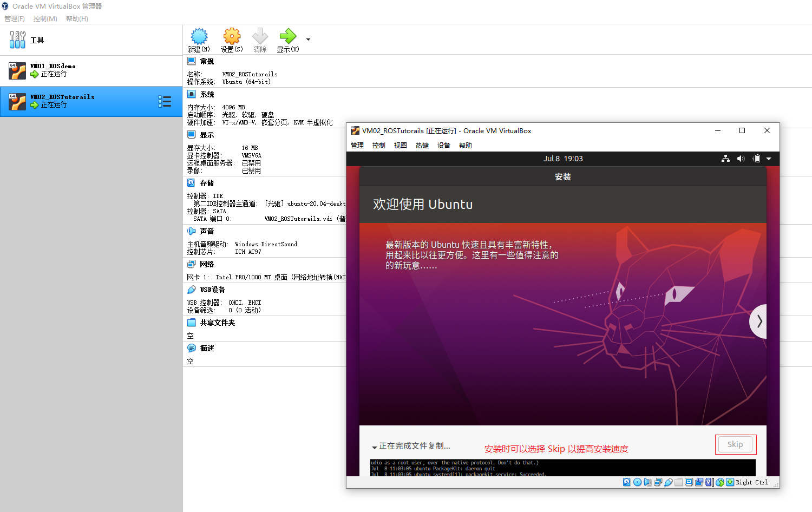Viewport: 812px width, 512px height.
Task: Click the hard disk activity status icon
Action: click(x=626, y=482)
